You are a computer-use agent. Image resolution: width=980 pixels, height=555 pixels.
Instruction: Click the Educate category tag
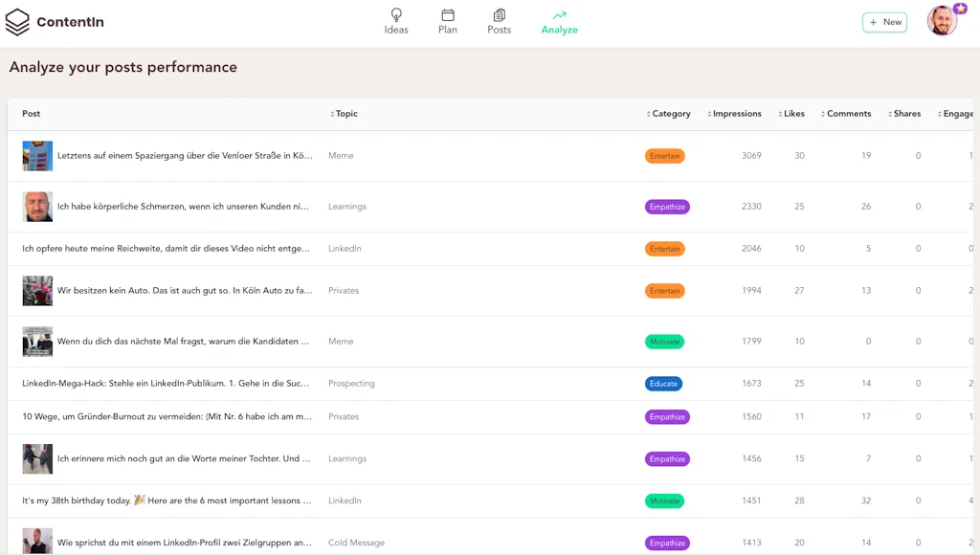click(663, 384)
